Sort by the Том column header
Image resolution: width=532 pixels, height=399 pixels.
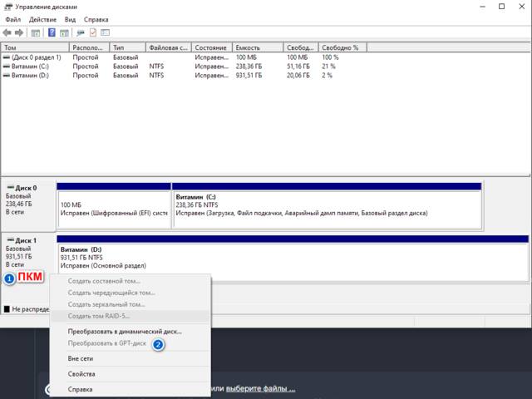33,48
